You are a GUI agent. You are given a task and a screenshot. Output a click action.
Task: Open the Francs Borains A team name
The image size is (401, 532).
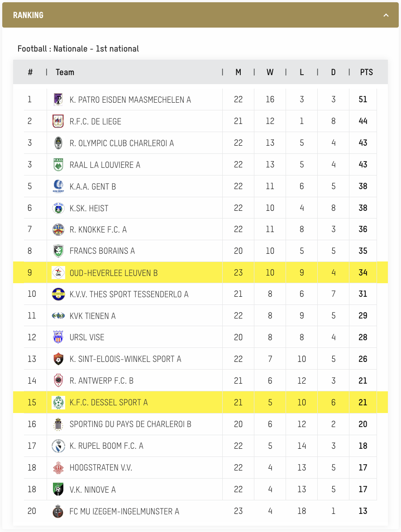point(102,251)
